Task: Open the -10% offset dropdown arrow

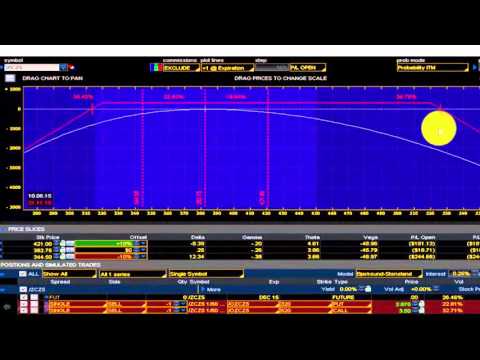Action: 143,256
